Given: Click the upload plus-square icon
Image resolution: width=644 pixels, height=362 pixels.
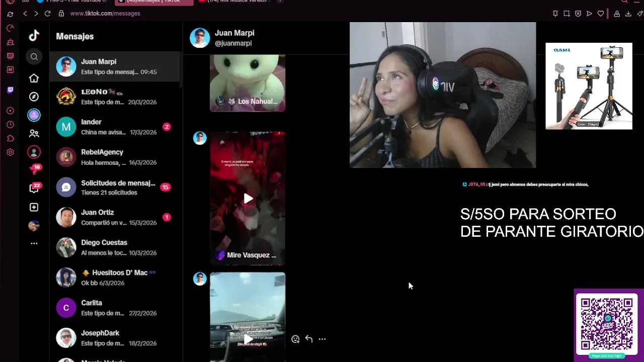Looking at the screenshot, I should 34,207.
